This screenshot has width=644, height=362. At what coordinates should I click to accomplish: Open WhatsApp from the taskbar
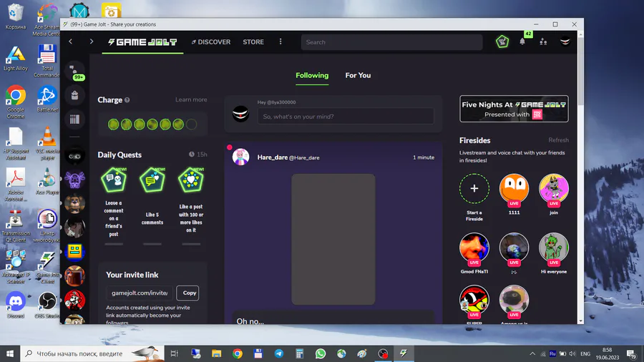(x=321, y=353)
